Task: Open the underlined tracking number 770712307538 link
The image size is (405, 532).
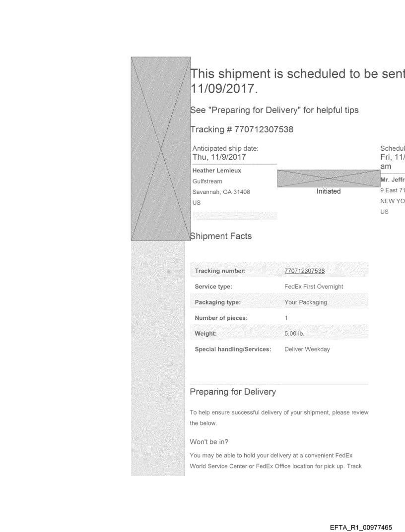Action: [x=304, y=270]
